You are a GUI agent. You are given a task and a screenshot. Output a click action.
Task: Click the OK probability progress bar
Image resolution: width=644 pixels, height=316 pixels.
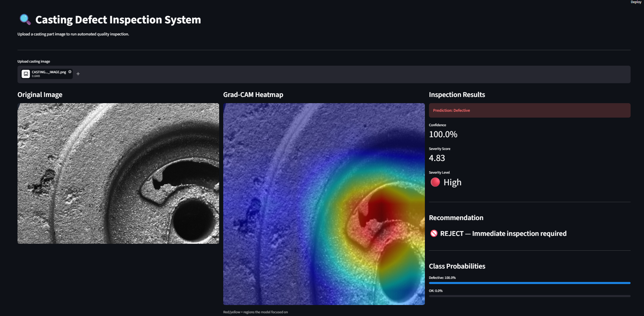tap(530, 296)
